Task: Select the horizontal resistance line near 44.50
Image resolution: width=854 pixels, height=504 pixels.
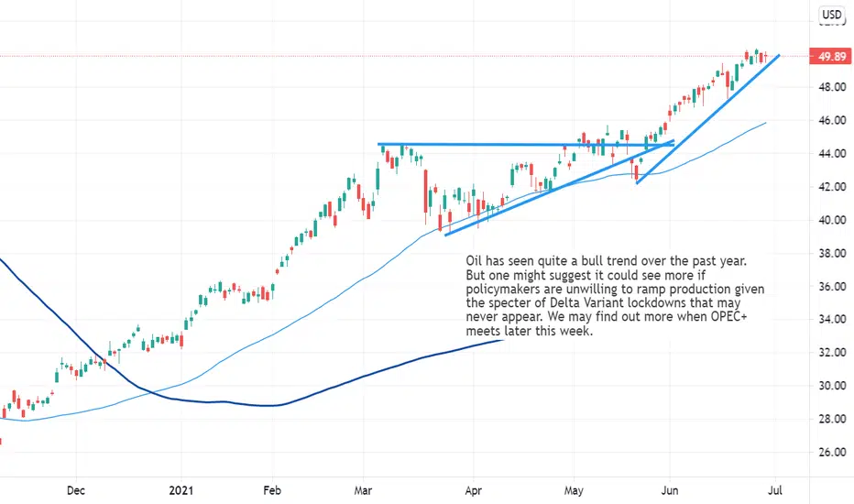Action: point(526,145)
